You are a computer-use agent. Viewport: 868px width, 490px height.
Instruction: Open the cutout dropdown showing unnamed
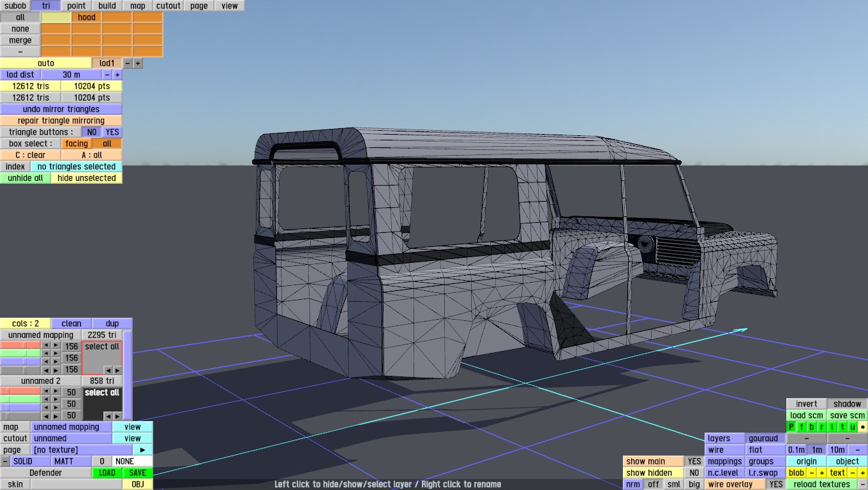coord(71,438)
